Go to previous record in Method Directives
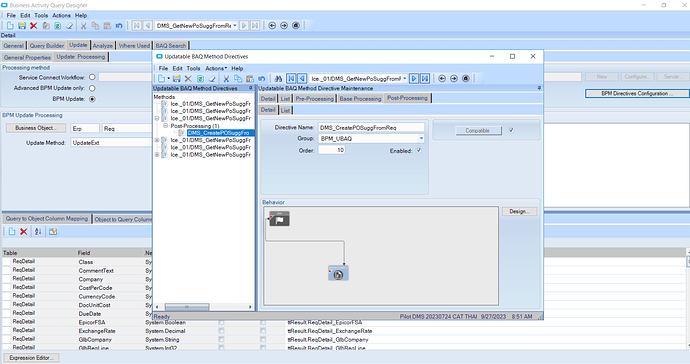The width and height of the screenshot is (690, 364). [302, 78]
